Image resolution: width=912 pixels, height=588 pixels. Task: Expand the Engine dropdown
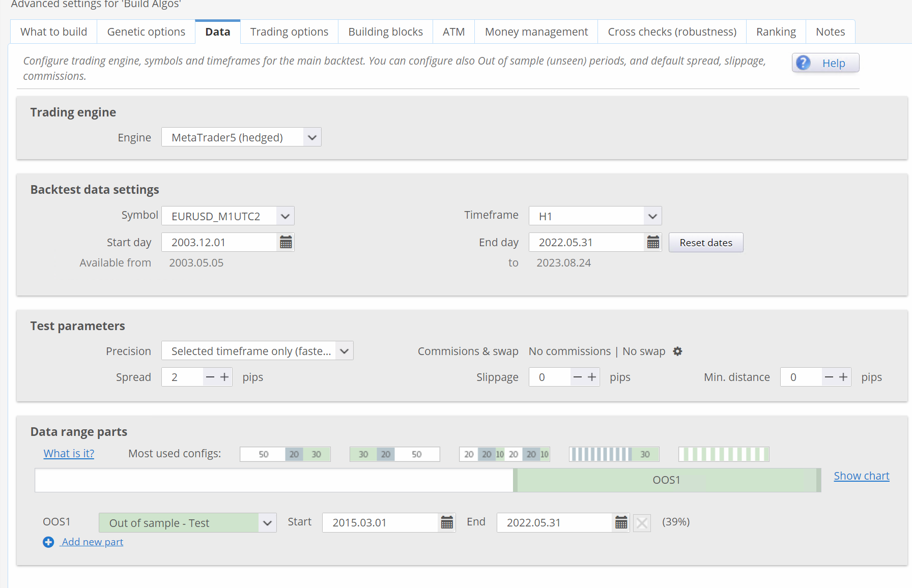[312, 137]
